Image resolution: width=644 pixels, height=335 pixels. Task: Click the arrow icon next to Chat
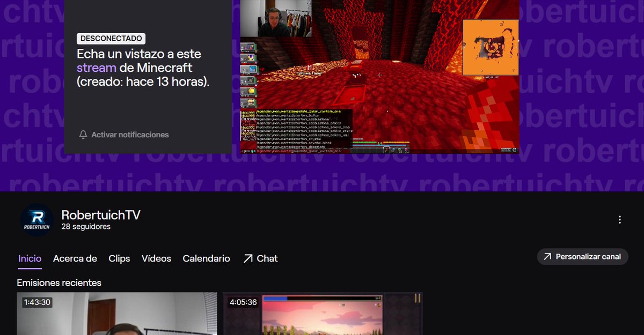pos(247,258)
